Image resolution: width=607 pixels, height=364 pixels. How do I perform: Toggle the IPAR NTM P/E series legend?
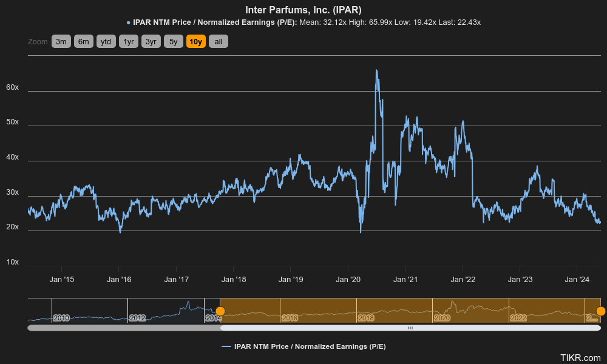[307, 346]
